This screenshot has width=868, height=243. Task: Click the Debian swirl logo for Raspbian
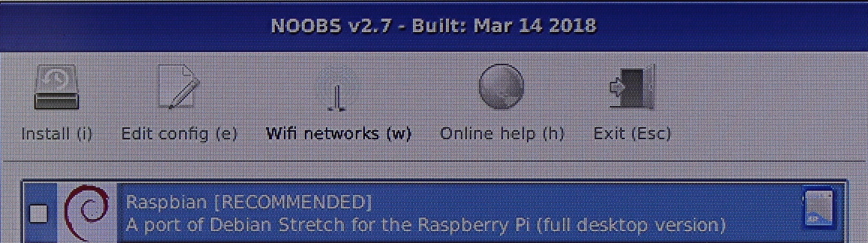[87, 212]
